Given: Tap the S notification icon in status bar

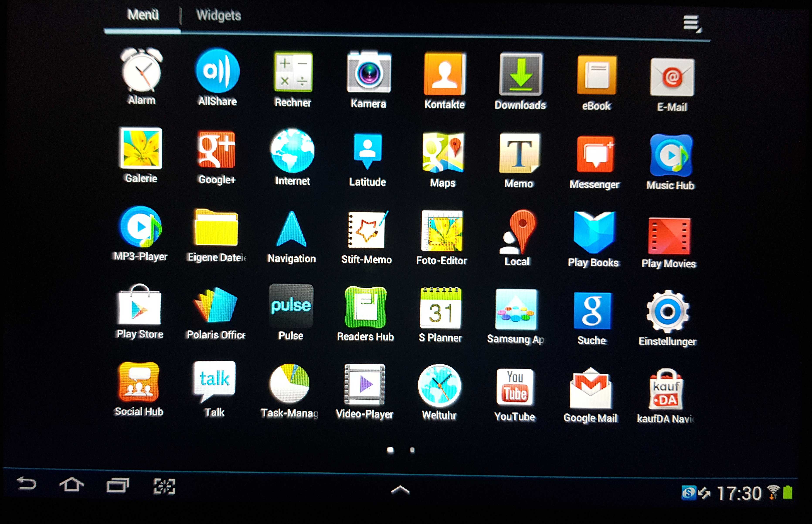Looking at the screenshot, I should (x=688, y=492).
